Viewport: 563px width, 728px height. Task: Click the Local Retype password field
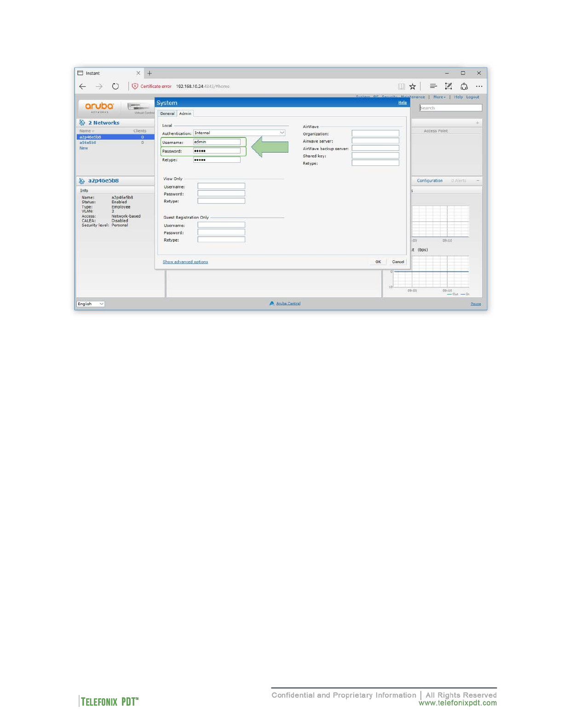tap(217, 160)
